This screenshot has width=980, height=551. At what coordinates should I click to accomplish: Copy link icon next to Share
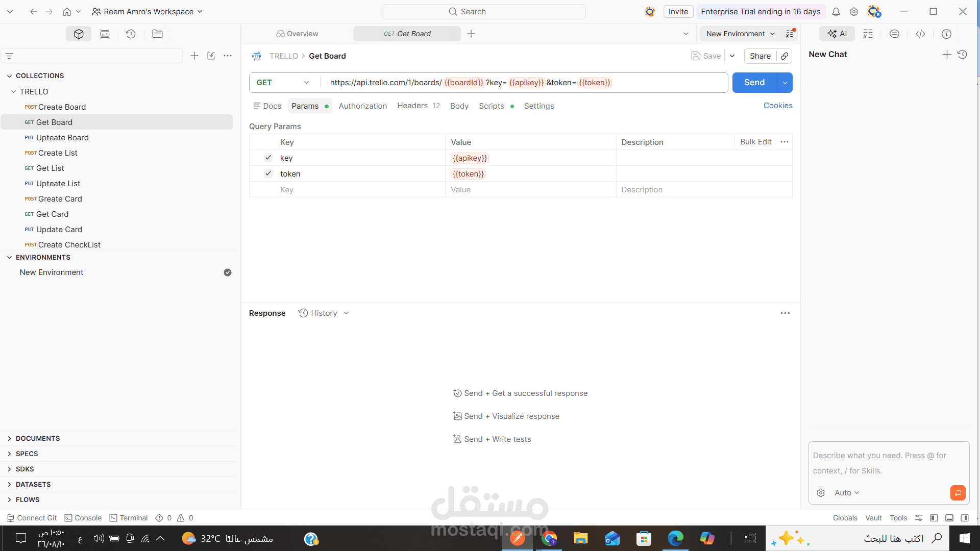pyautogui.click(x=785, y=56)
